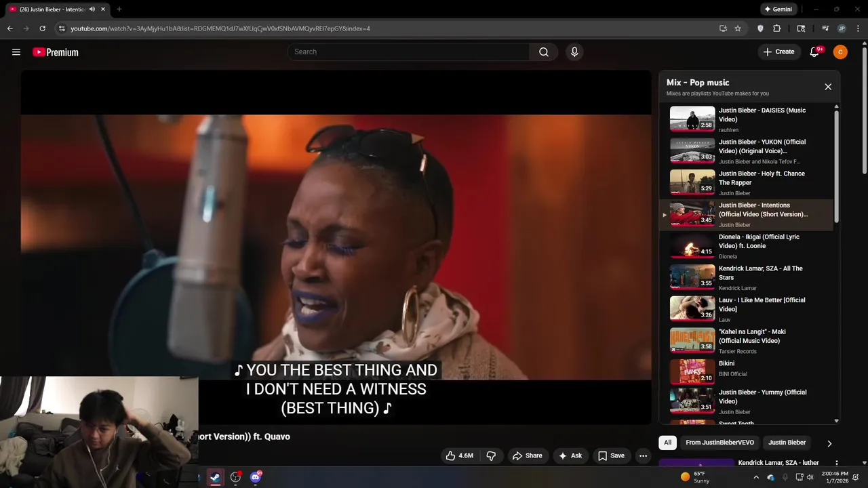Open Chrome media controls icon

pos(825,28)
